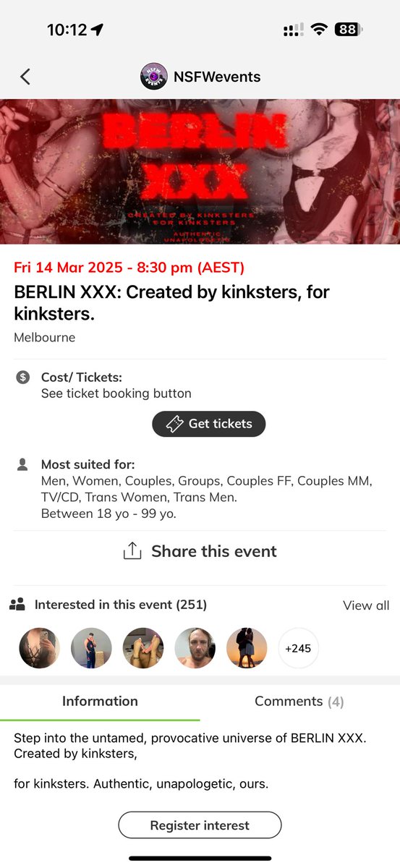Tap the back arrow icon

(x=25, y=77)
